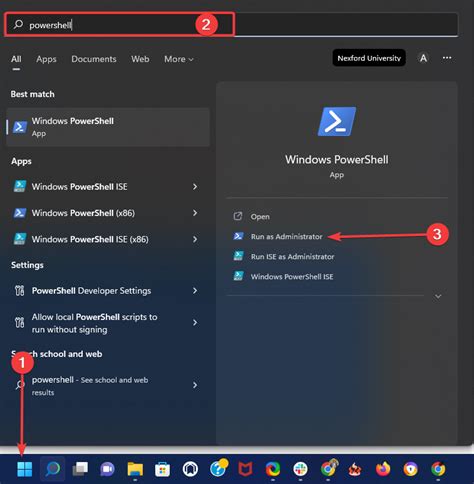Expand Allow local PowerShell scripts arrow
Screen dimensions: 474x484
[x=195, y=323]
